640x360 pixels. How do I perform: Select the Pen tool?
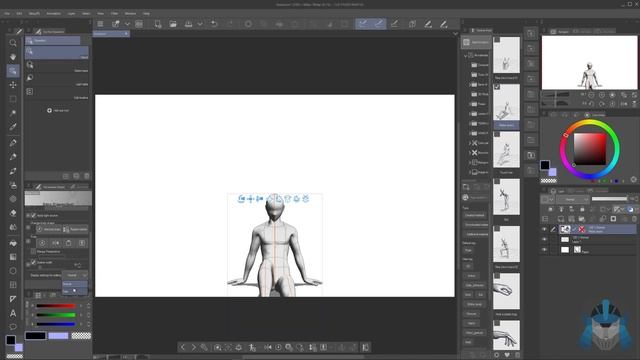tap(13, 143)
